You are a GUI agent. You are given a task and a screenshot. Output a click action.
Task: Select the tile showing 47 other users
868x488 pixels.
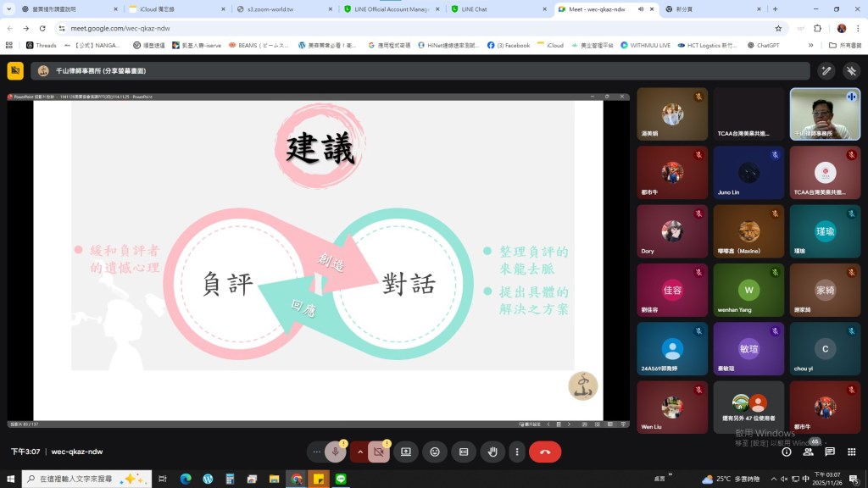click(x=748, y=408)
